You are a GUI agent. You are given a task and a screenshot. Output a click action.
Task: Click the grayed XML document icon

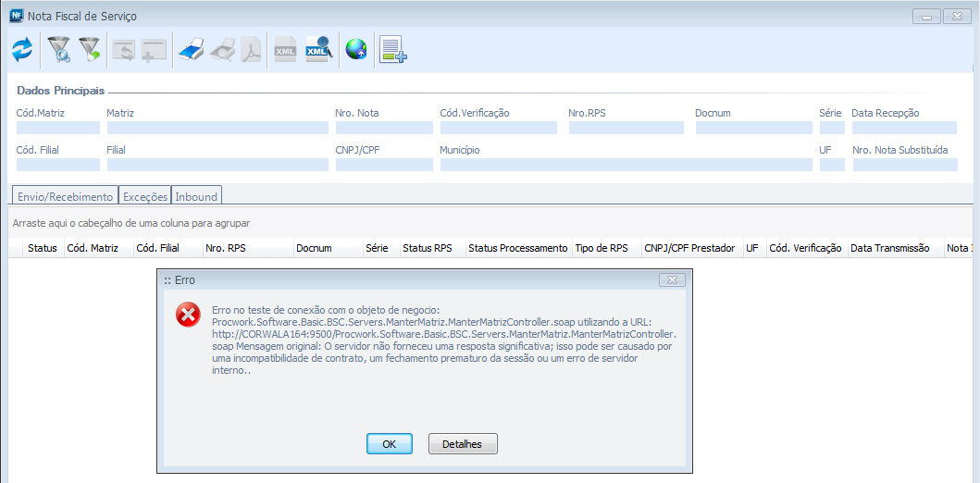286,50
